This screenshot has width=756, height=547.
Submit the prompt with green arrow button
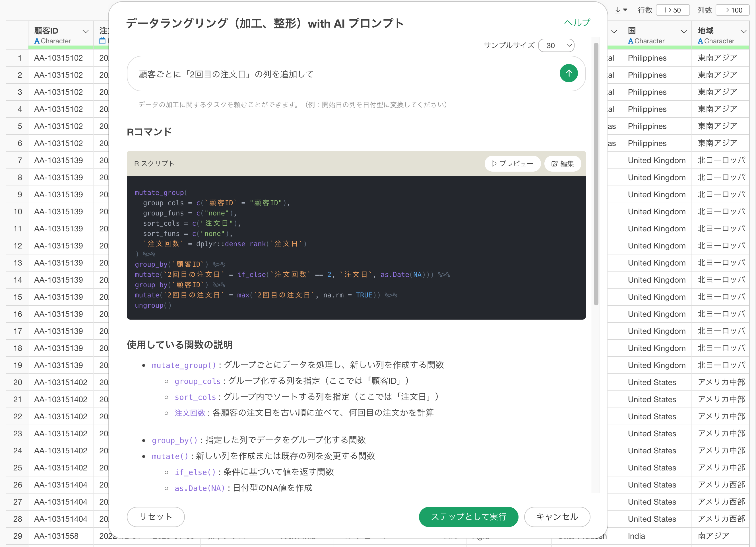pos(568,73)
